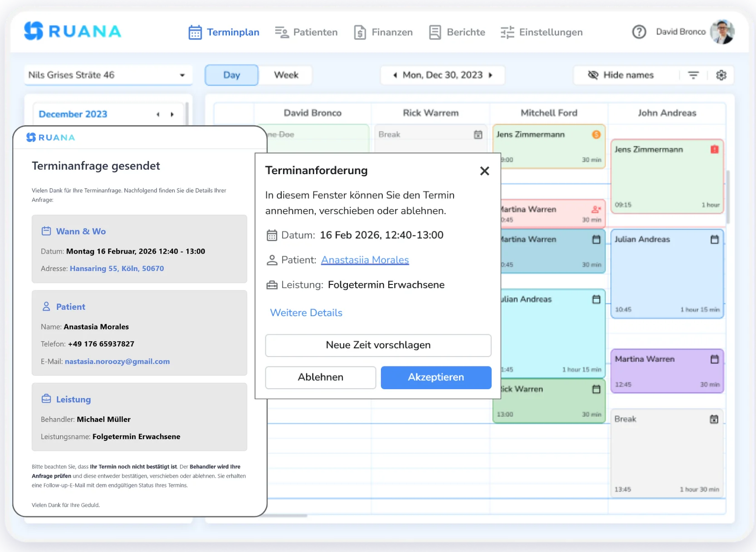756x552 pixels.
Task: Open the filter icon beside Hide names
Action: 693,75
